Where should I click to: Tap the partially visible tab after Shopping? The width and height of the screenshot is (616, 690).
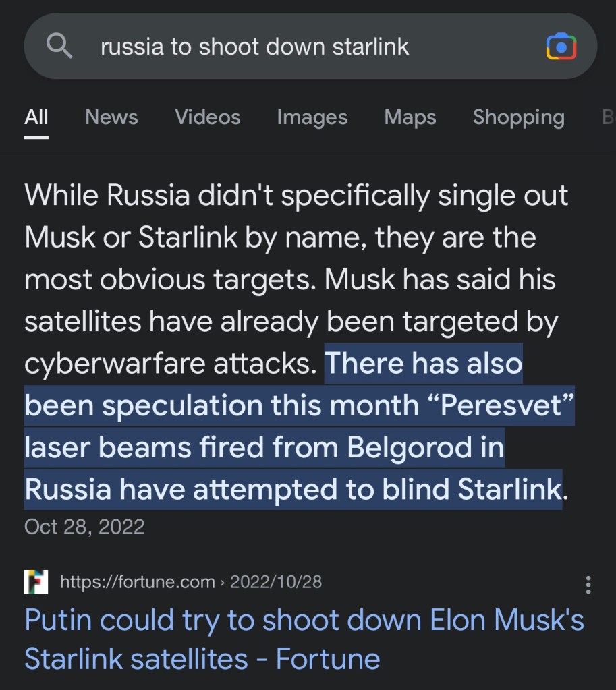(x=608, y=117)
